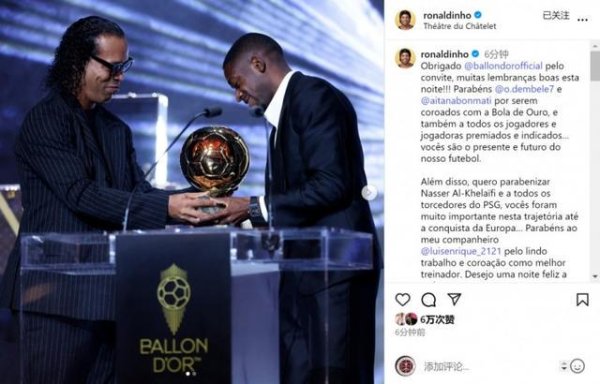This screenshot has height=384, width=600.
Task: Open the @o.dembele7 mention
Action: pyautogui.click(x=524, y=89)
